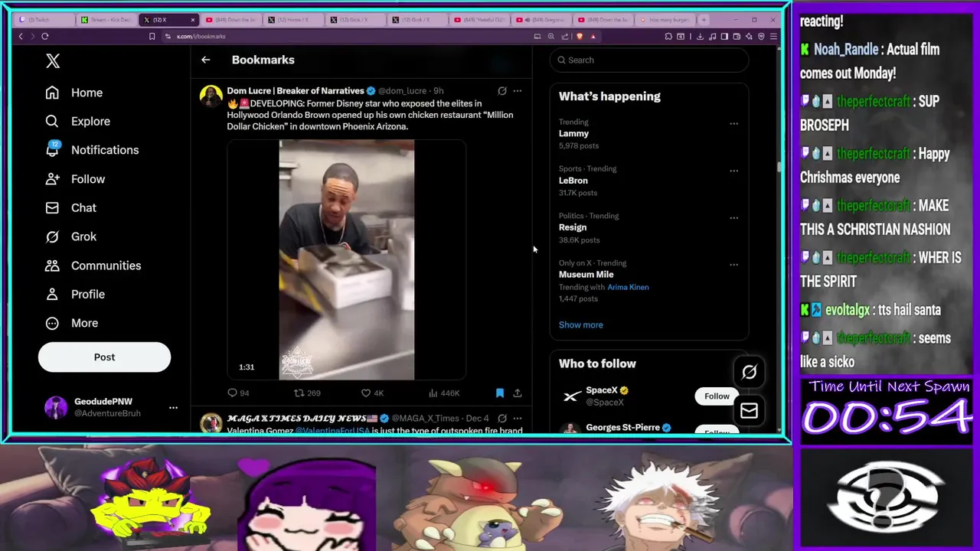Open Brave playlist music note icon
Viewport: 980px width, 551px height.
coord(712,36)
